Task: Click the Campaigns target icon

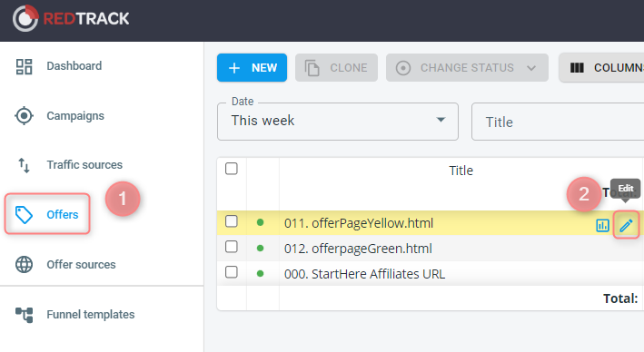Action: (24, 116)
